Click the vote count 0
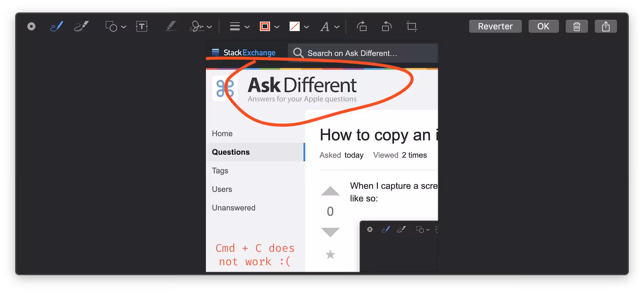Image resolution: width=644 pixels, height=293 pixels. (x=330, y=212)
